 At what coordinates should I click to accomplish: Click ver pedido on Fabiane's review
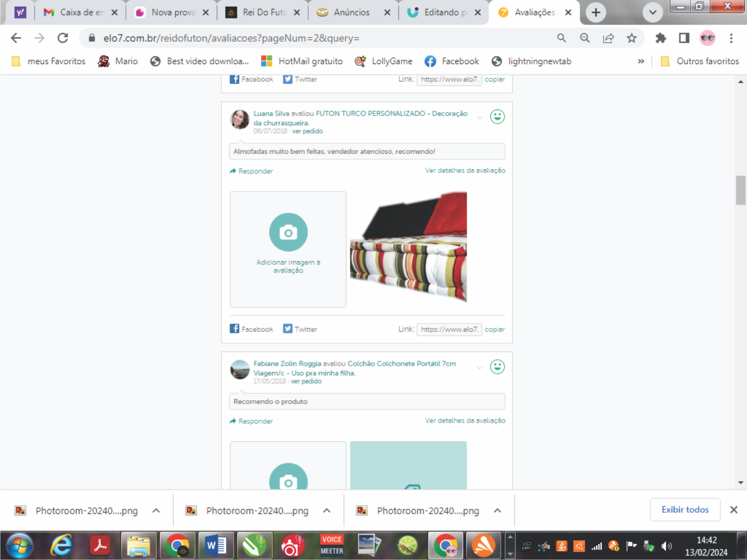click(x=306, y=382)
